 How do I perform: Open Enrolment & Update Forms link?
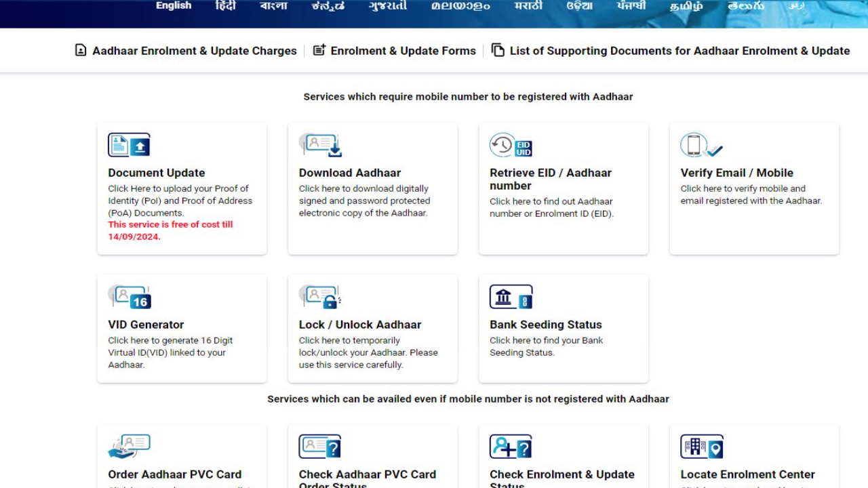point(403,51)
